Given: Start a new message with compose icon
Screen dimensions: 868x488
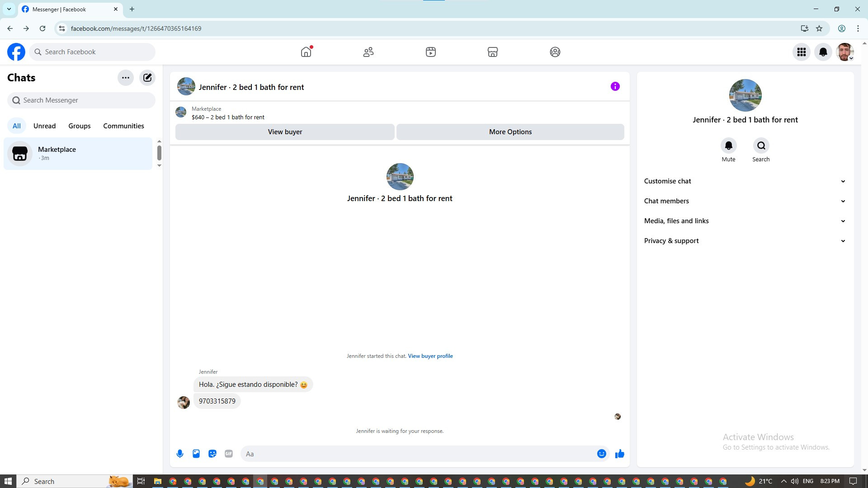Looking at the screenshot, I should (x=147, y=78).
